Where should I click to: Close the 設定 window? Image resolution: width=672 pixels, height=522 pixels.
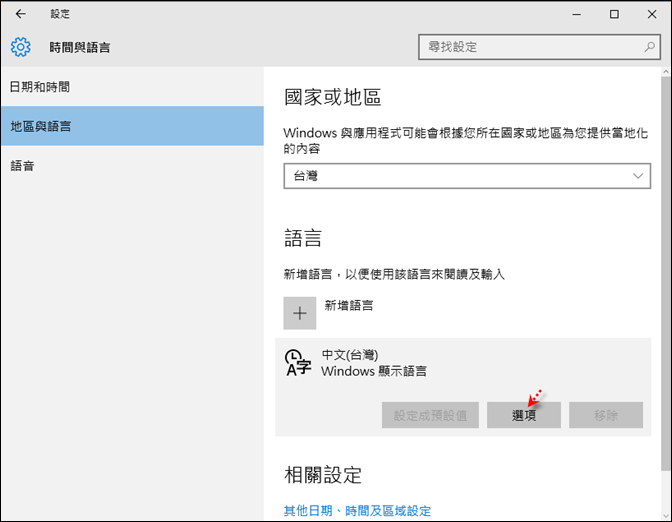coord(652,14)
